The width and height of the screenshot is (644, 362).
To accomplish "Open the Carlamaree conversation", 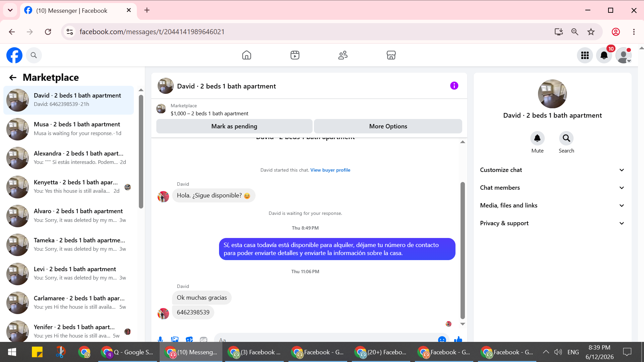I will pos(68,303).
